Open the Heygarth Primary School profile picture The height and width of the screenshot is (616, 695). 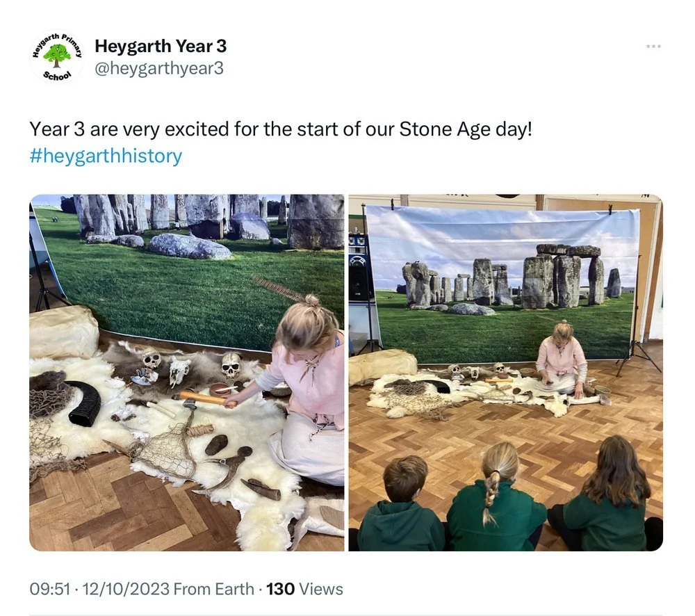pos(57,57)
